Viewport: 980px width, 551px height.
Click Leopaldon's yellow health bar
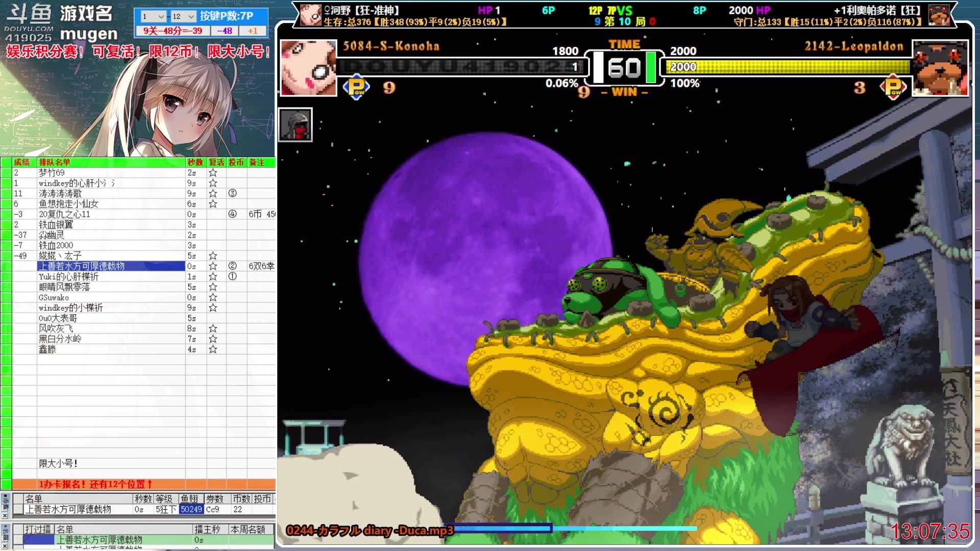point(788,67)
